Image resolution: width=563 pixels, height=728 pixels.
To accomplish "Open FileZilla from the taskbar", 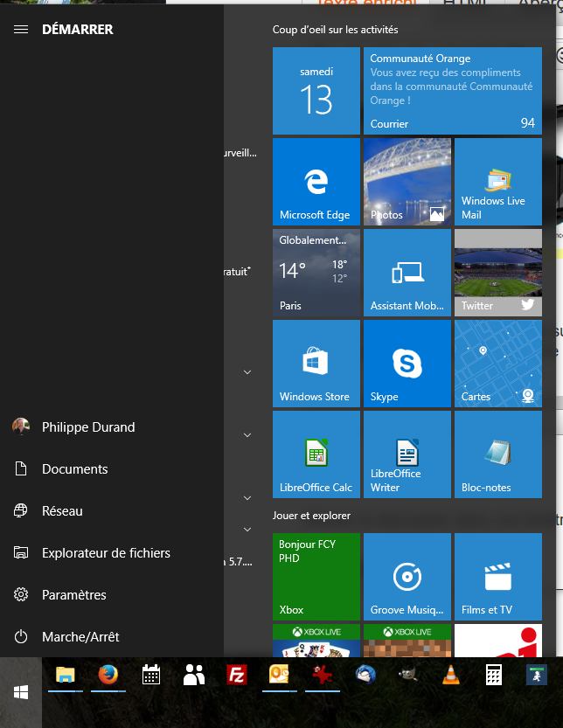I will point(236,675).
